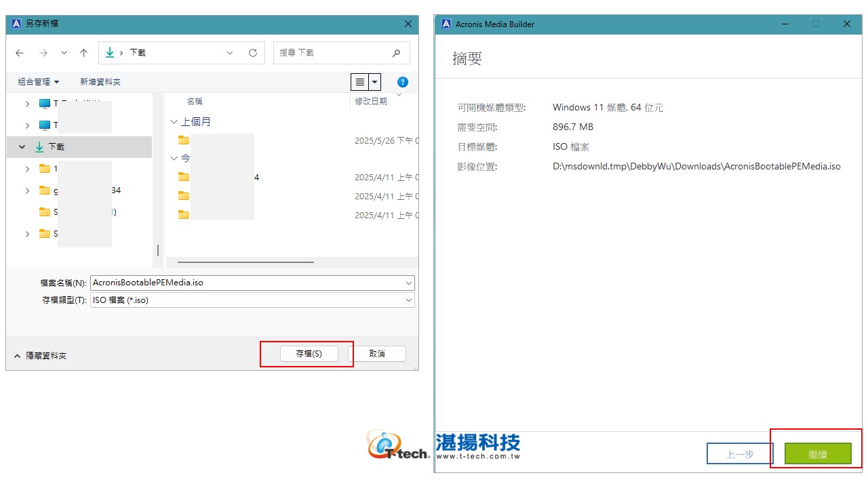This screenshot has width=868, height=488.
Task: Click 上一步 in Acronis Media Builder
Action: click(x=740, y=454)
